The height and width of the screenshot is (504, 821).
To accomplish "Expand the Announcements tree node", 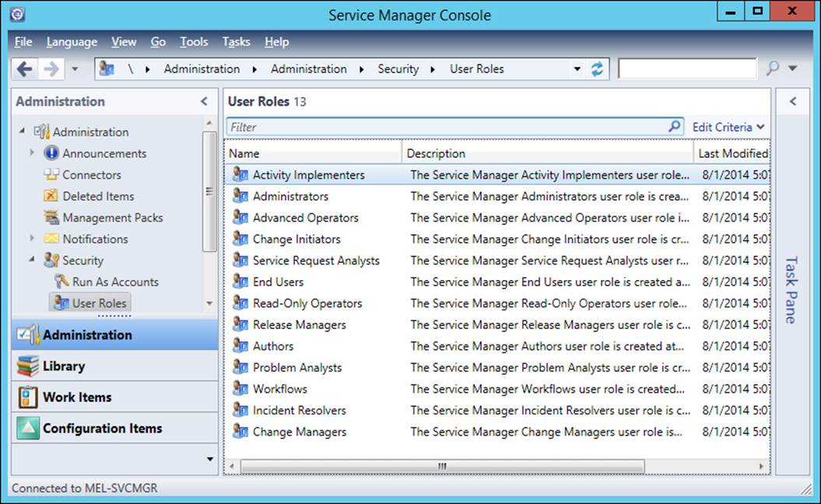I will point(32,152).
